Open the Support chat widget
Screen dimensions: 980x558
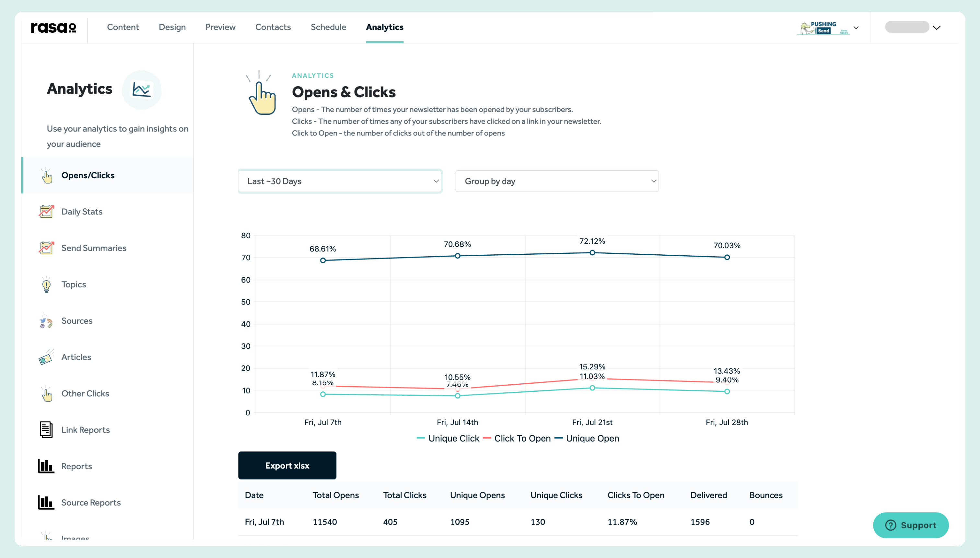911,525
